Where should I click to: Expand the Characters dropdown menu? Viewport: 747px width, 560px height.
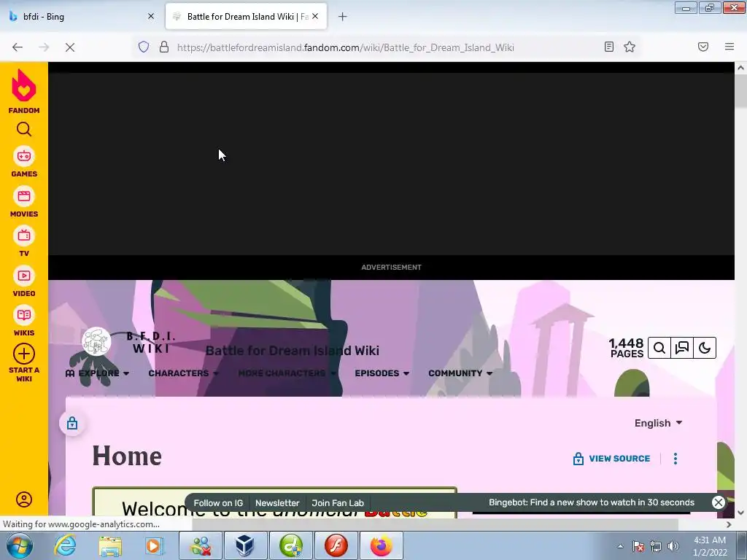tap(184, 373)
